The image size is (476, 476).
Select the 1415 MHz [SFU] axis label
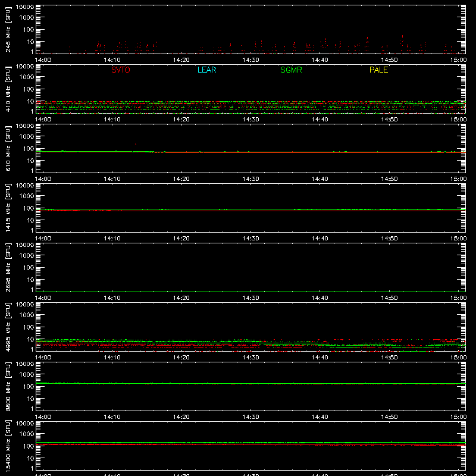[x=8, y=208]
